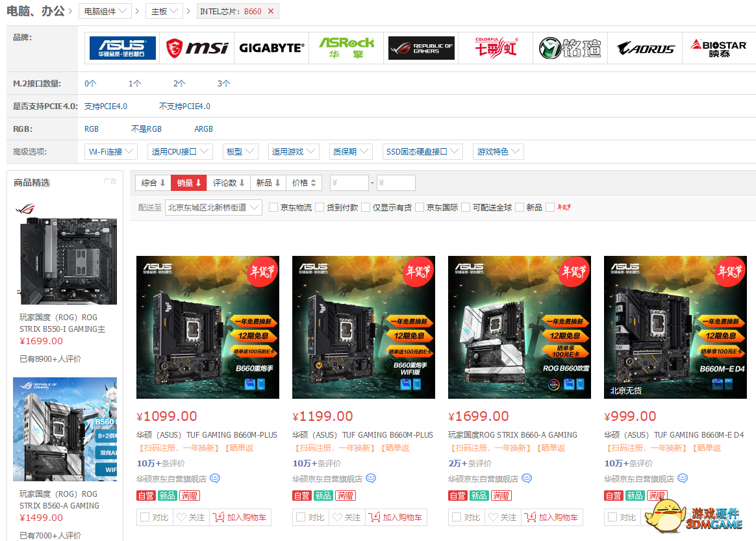Viewport: 756px width, 541px height.
Task: Check 对比 box for ¥1199.00 item
Action: [x=300, y=517]
